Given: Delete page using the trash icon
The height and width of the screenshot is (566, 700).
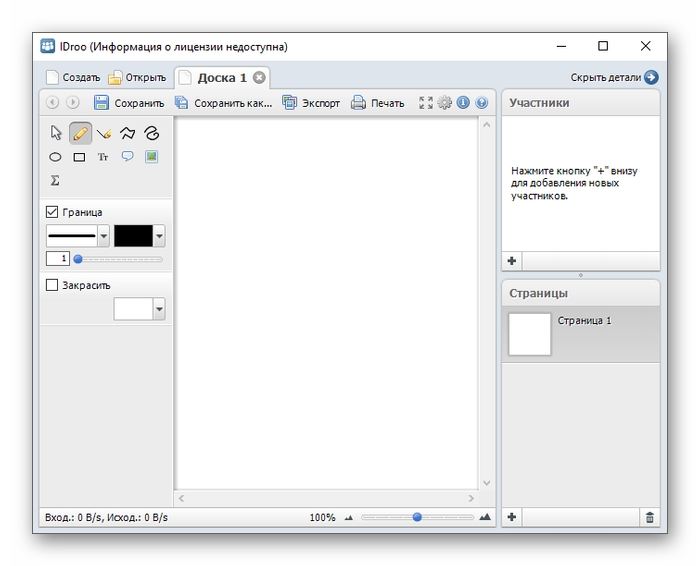Looking at the screenshot, I should click(x=650, y=517).
